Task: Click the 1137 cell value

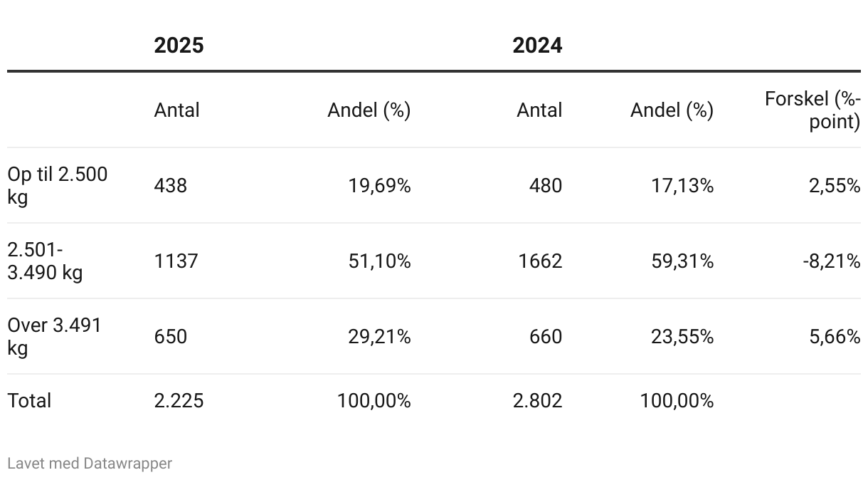Action: click(x=176, y=261)
